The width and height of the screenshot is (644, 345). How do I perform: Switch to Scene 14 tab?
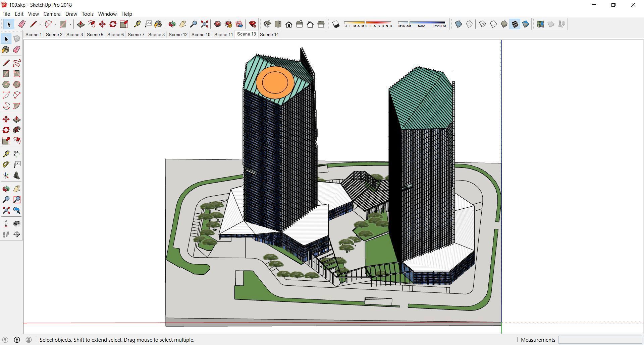(269, 34)
